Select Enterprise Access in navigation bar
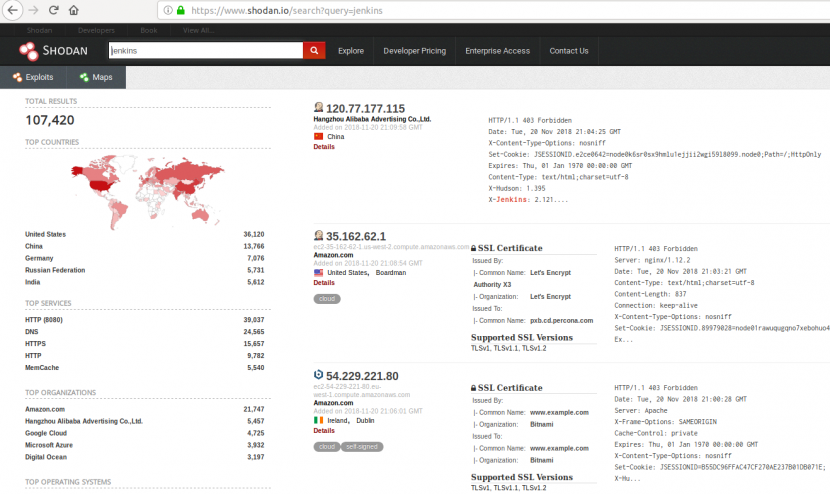The width and height of the screenshot is (830, 494). pos(497,51)
